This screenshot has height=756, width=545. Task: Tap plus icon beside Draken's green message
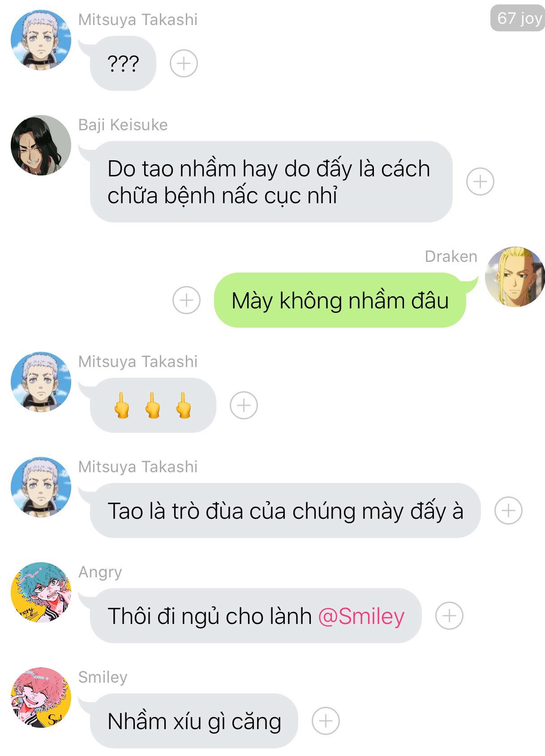pos(186,300)
